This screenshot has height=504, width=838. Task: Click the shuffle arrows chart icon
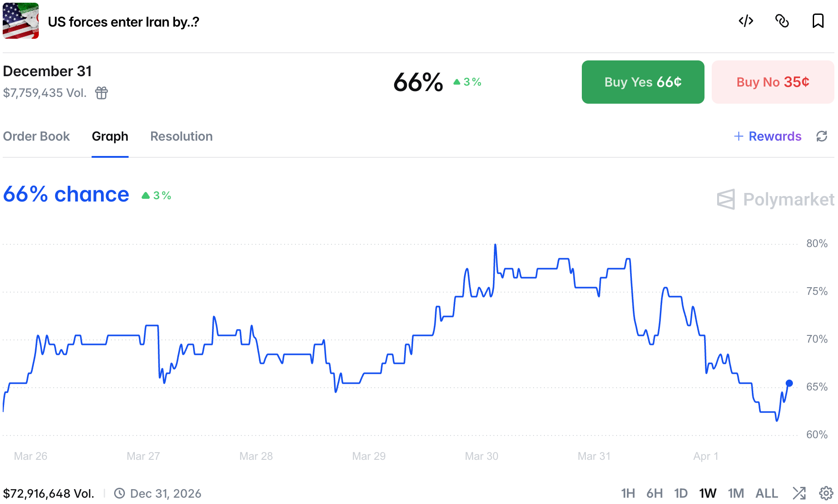[x=799, y=493]
